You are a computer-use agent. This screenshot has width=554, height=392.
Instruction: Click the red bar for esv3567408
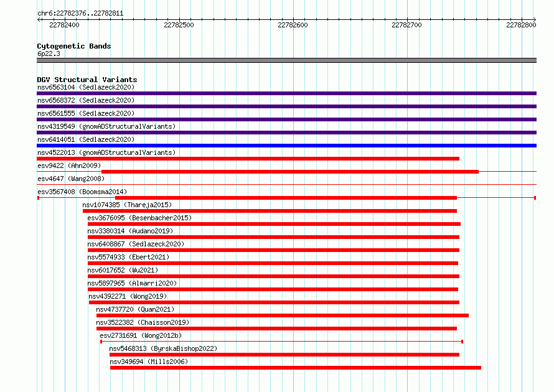point(286,198)
